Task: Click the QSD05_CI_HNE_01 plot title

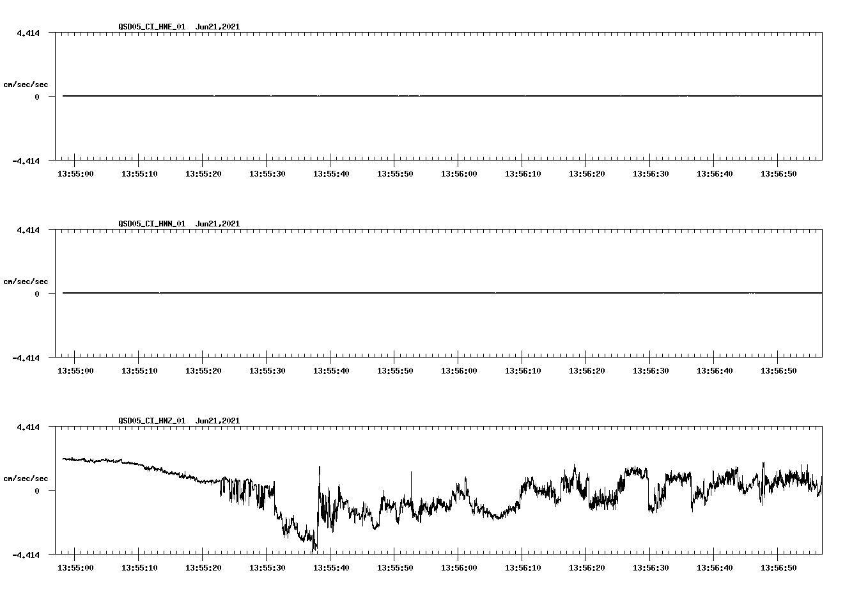Action: 179,27
